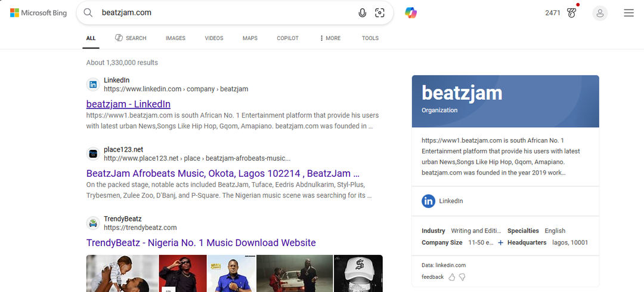The width and height of the screenshot is (644, 292).
Task: Open the MAPS tab
Action: pyautogui.click(x=250, y=38)
